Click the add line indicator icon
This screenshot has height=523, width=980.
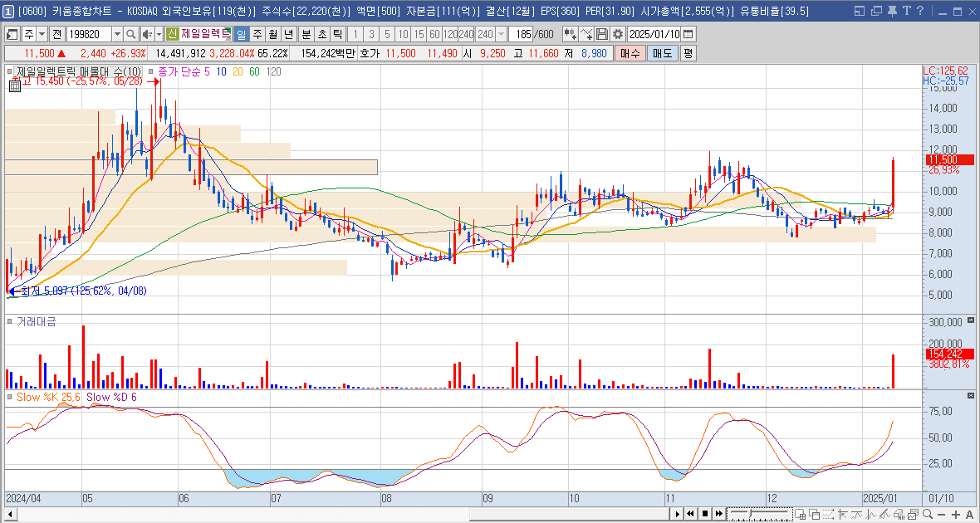586,34
